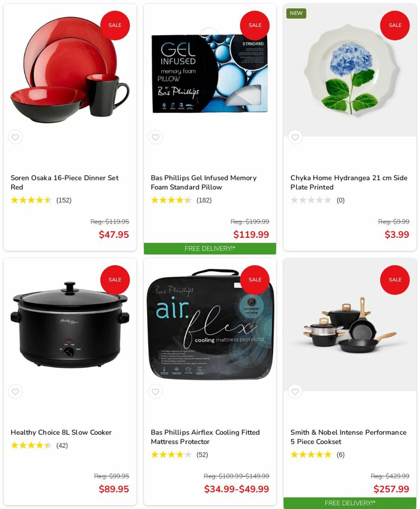View air flex mattress protector image
Image resolution: width=420 pixels, height=509 pixels.
coord(210,324)
